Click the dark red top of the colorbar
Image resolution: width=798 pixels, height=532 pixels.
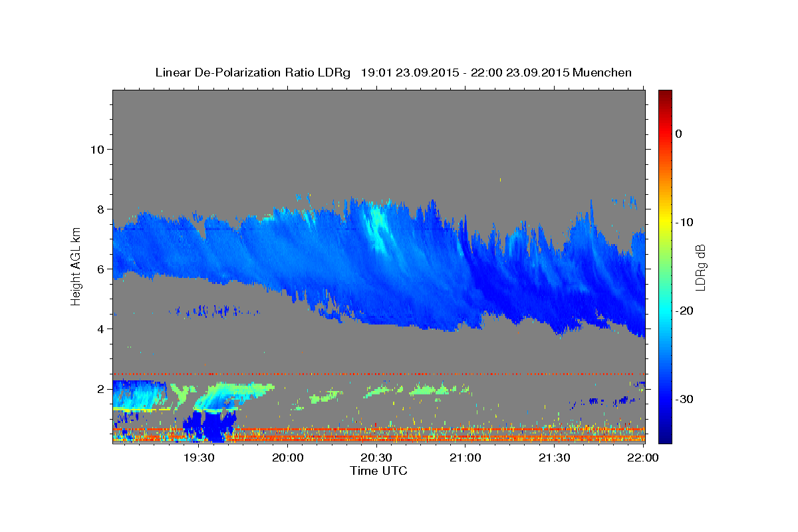click(665, 94)
